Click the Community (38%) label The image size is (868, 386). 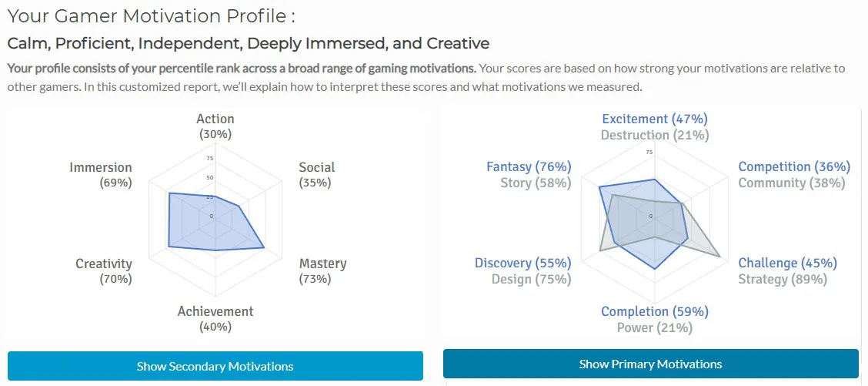click(x=792, y=183)
